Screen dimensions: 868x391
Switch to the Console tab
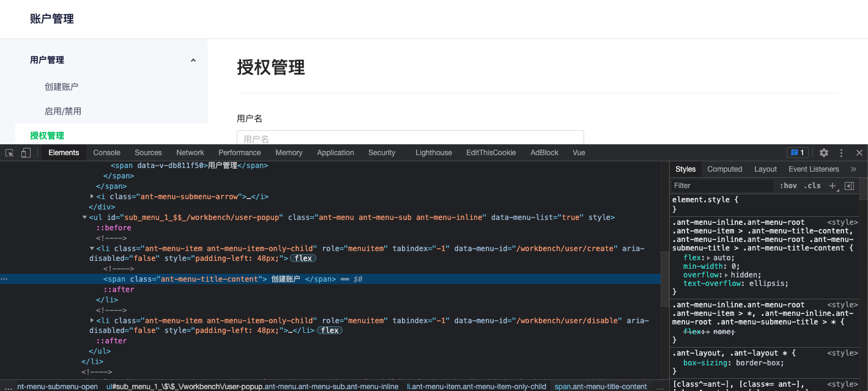(x=106, y=153)
